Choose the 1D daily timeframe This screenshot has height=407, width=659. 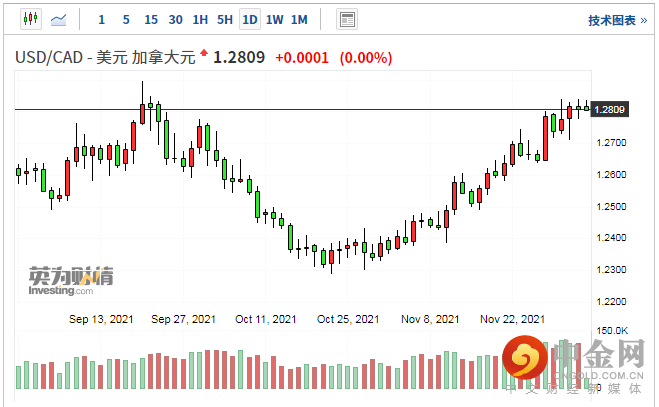coord(250,19)
